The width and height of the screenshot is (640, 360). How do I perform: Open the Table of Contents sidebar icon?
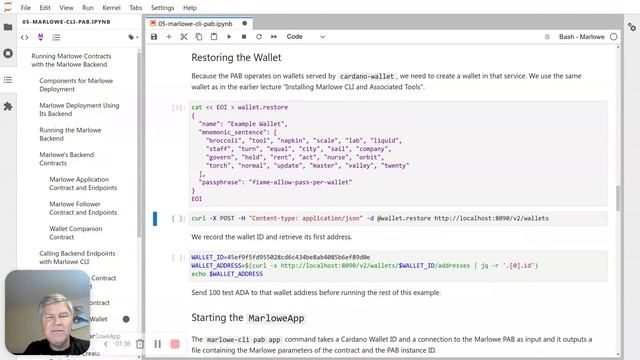click(8, 80)
